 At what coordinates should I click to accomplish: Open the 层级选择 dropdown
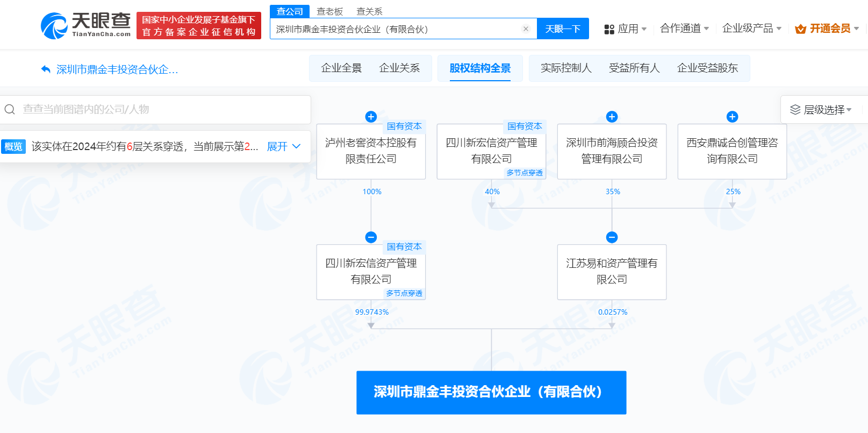[821, 110]
